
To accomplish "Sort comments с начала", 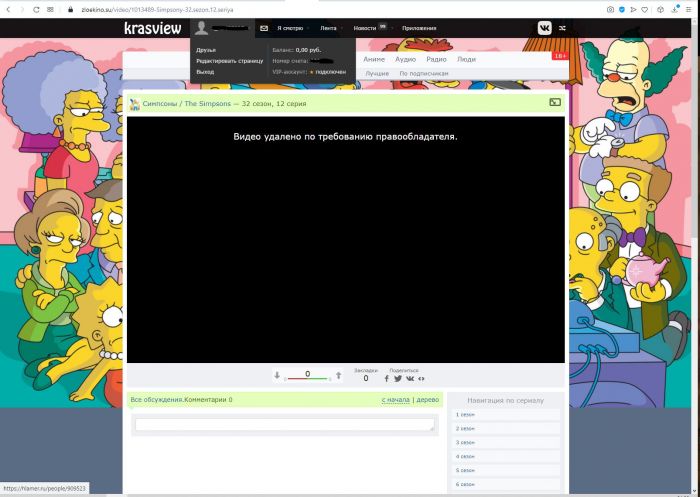I will click(x=396, y=400).
